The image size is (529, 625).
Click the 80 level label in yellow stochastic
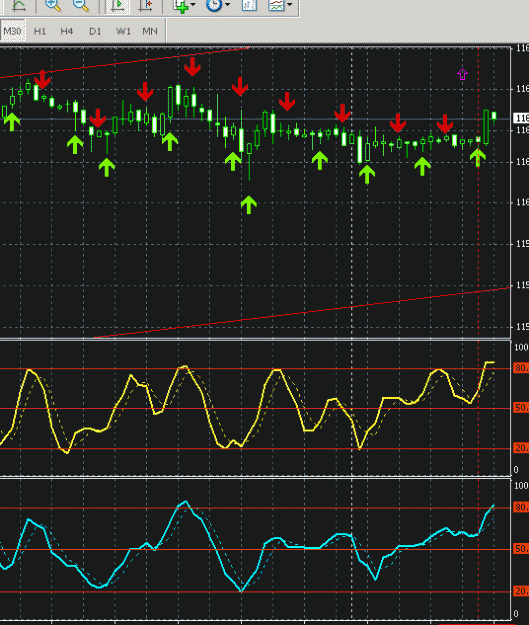coord(521,368)
